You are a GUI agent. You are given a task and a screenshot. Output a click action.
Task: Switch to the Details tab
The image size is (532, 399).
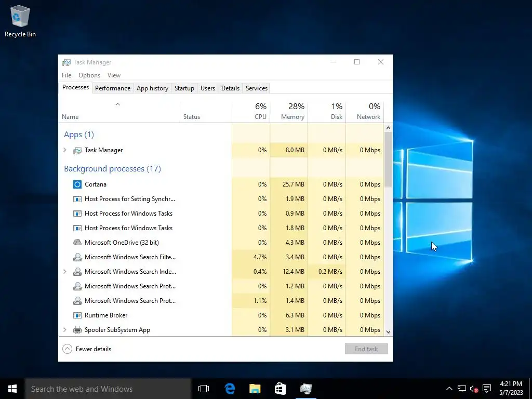click(230, 88)
